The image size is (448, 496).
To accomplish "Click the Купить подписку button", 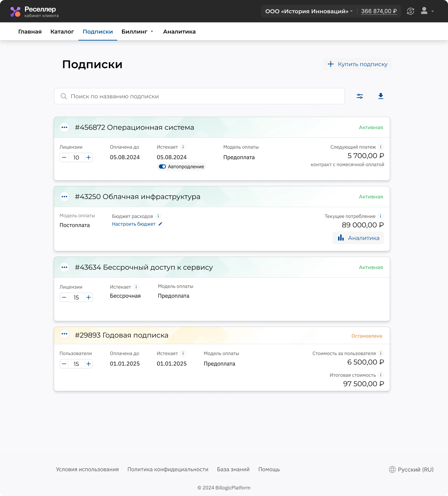I will pos(357,64).
